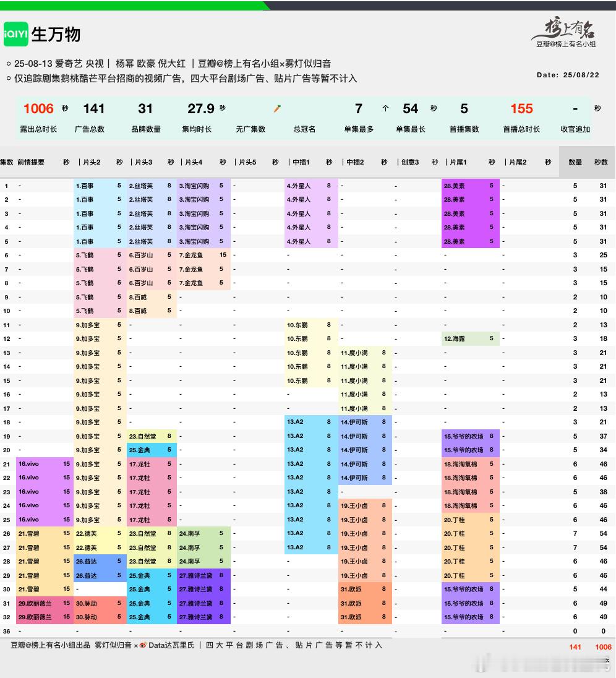Viewport: 616px width, 678px height.
Task: Click the 秒数 column header
Action: pyautogui.click(x=601, y=162)
